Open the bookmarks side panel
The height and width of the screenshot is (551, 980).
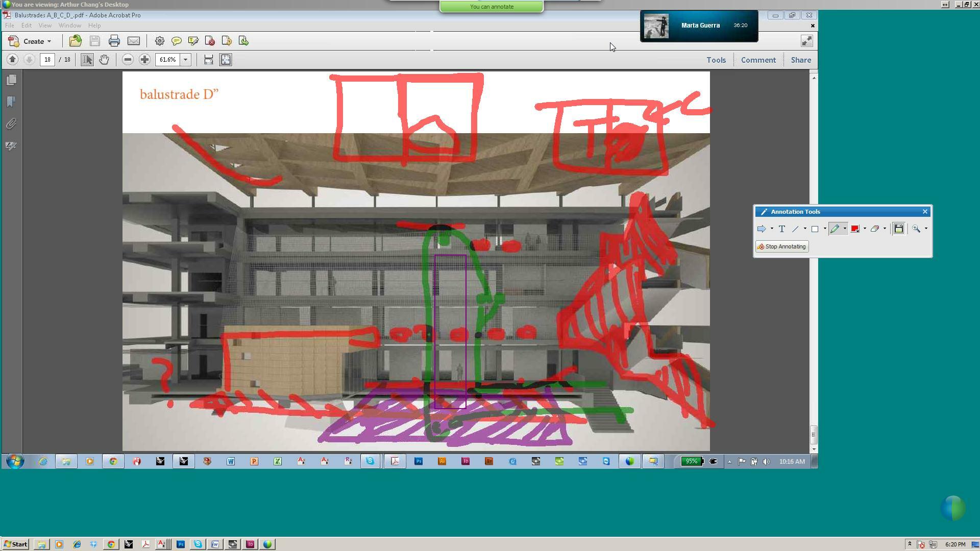11,102
